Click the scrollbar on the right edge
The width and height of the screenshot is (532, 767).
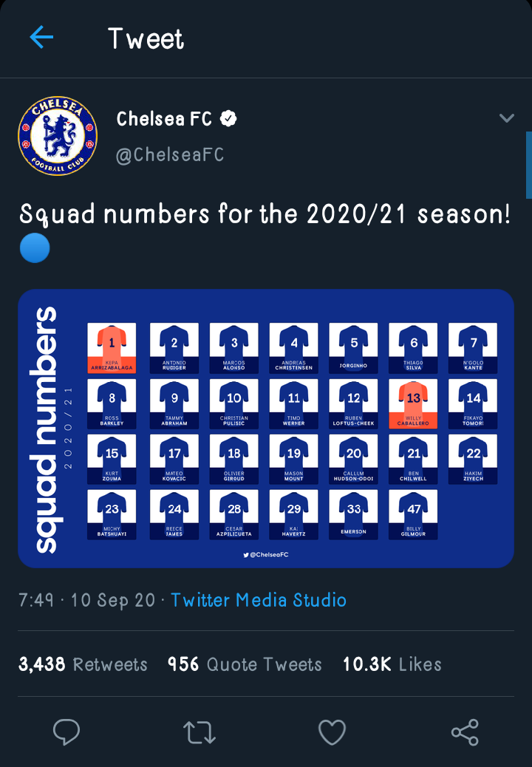pos(528,165)
